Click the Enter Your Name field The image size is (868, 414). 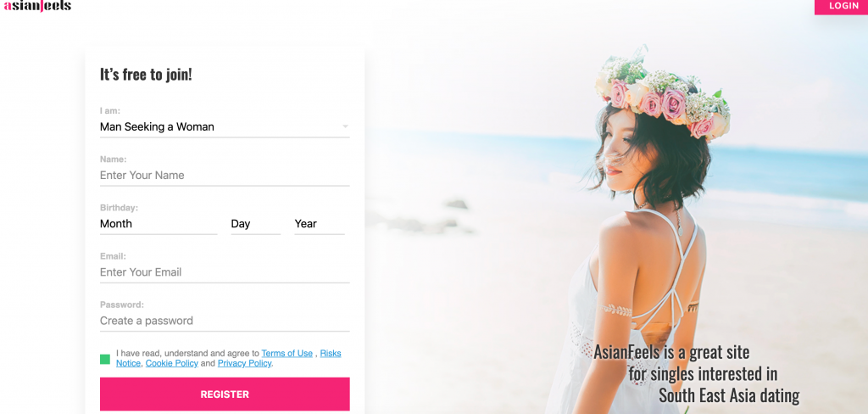pyautogui.click(x=225, y=175)
